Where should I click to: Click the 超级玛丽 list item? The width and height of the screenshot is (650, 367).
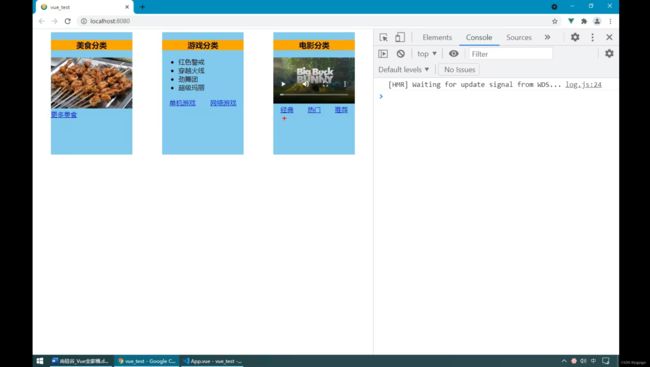point(192,88)
